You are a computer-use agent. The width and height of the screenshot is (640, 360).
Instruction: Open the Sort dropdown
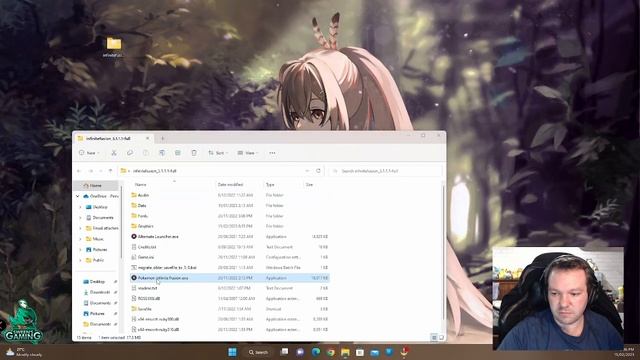point(218,153)
